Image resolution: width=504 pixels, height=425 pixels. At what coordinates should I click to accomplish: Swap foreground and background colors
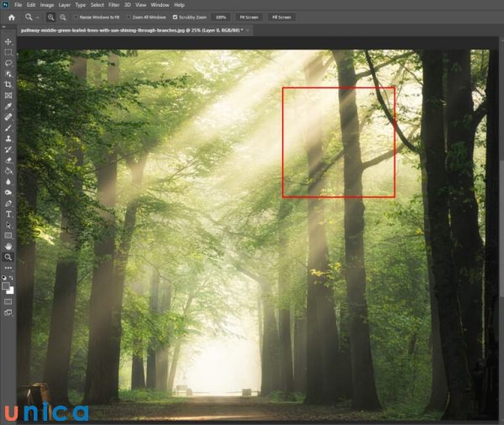tap(11, 277)
